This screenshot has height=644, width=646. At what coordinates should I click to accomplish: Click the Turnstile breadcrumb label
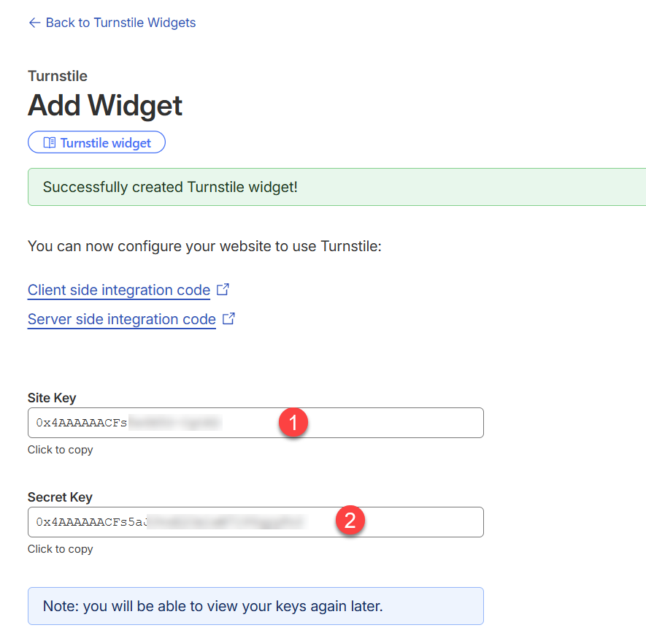pos(57,75)
